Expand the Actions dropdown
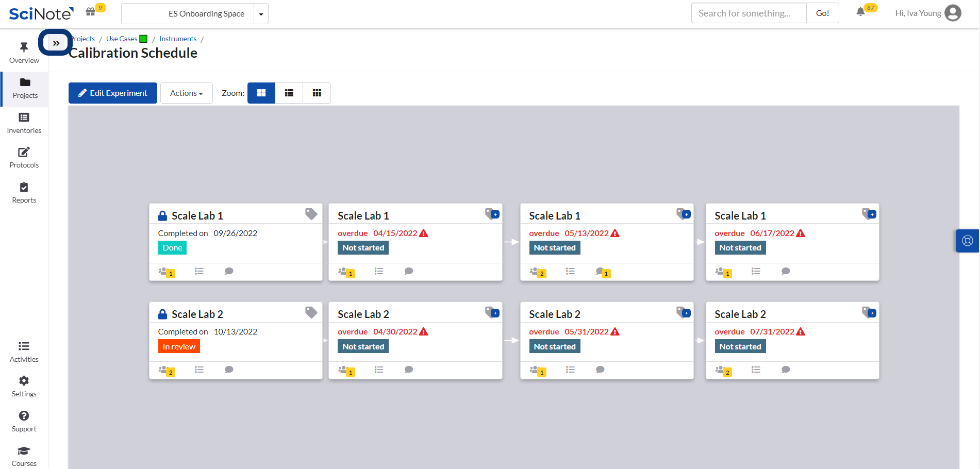Screen dimensions: 980x469 (187, 93)
